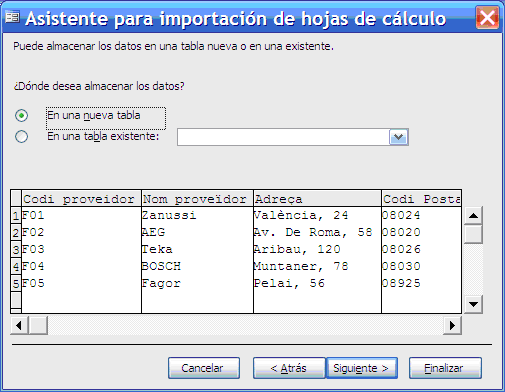Click the horizontal scrollbar right arrow

tap(452, 325)
